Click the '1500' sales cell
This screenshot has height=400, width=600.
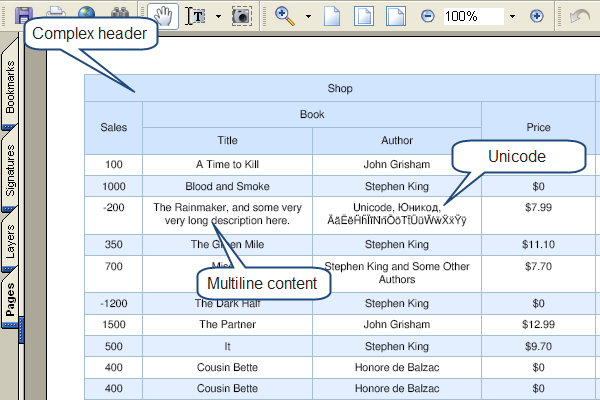[114, 325]
